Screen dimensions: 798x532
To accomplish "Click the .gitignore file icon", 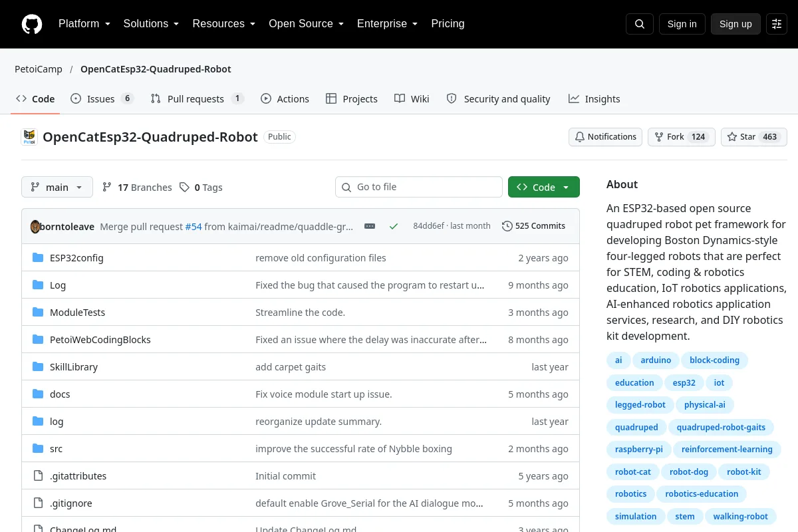I will pyautogui.click(x=38, y=503).
